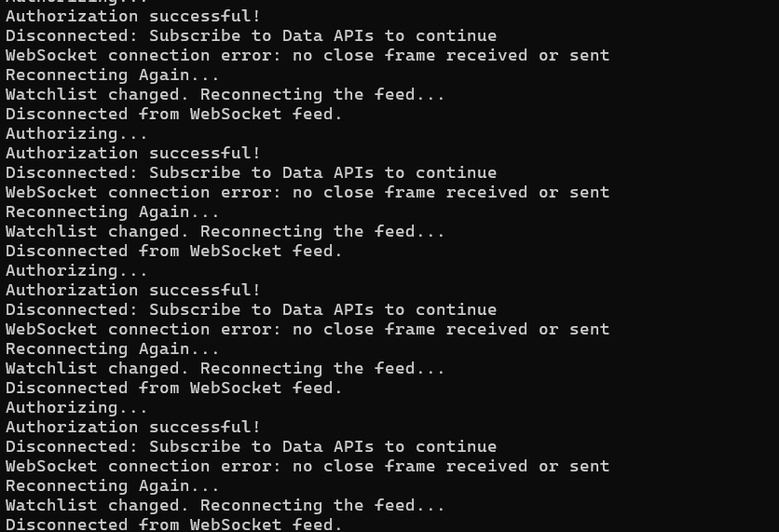Click the first 'Watchlist changed' message
This screenshot has width=779, height=532.
[x=225, y=94]
